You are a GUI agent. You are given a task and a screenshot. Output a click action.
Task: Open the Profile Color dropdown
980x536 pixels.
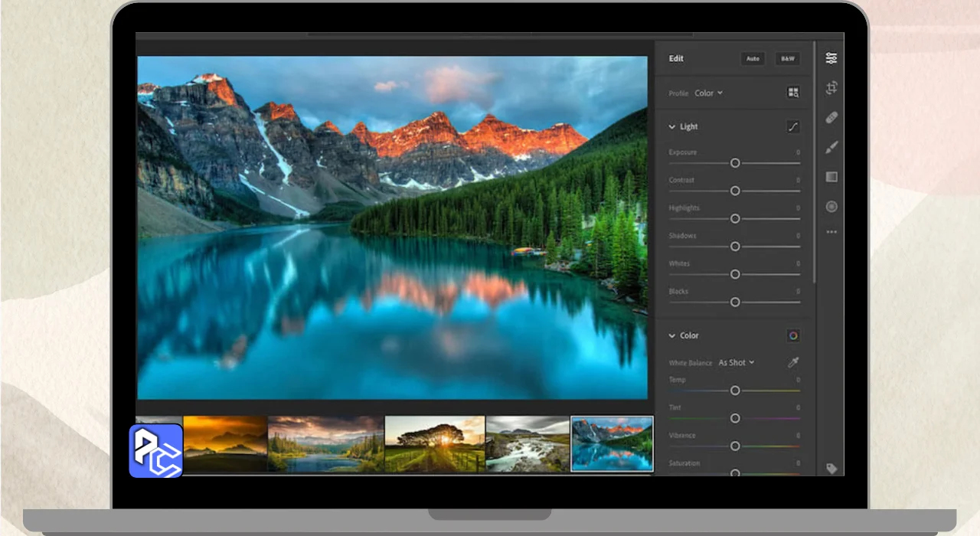pos(708,93)
